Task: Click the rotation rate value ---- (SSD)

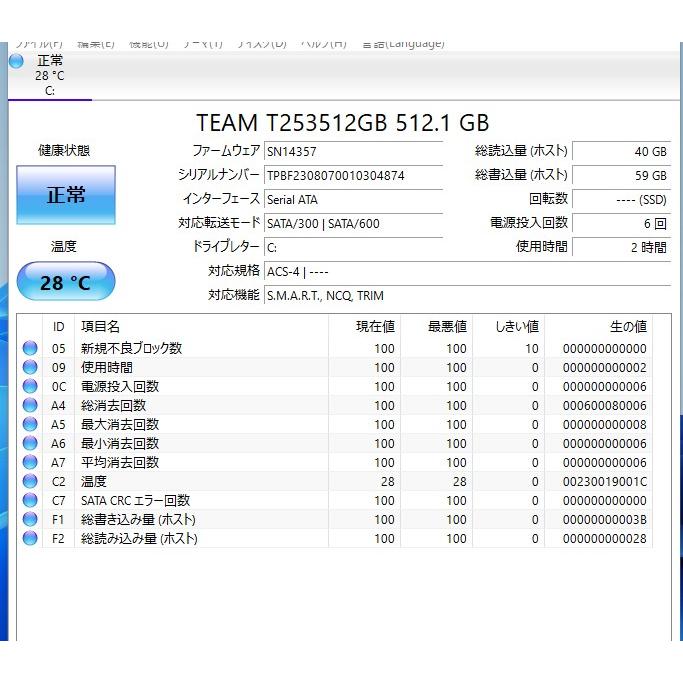Action: 621,199
